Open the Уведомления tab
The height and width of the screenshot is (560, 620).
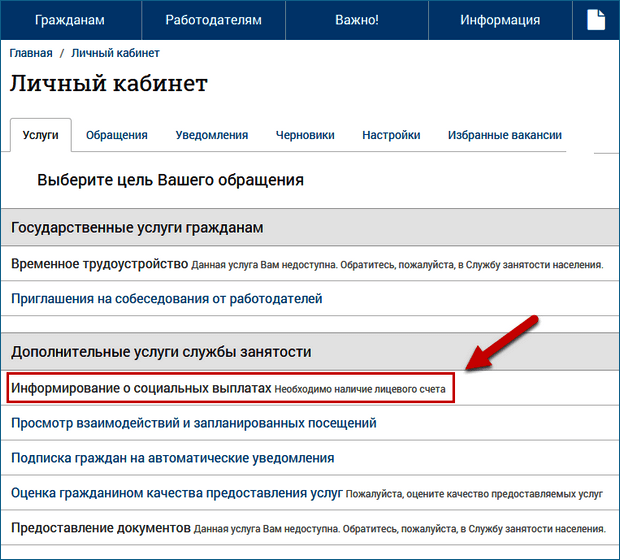[x=211, y=135]
